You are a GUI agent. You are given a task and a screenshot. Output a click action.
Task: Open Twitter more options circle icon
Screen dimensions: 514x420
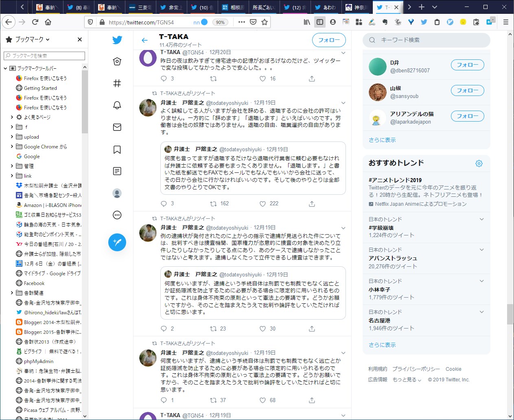click(x=117, y=215)
